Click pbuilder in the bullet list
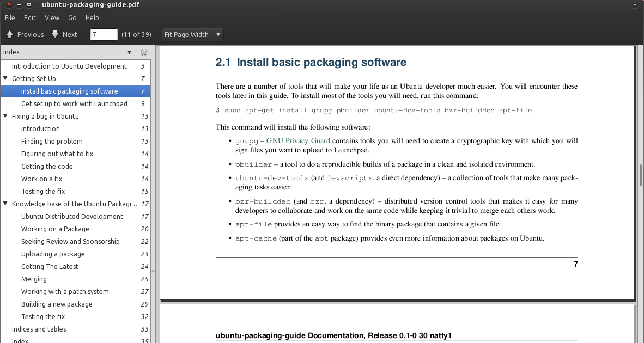Image resolution: width=644 pixels, height=343 pixels. click(x=253, y=164)
